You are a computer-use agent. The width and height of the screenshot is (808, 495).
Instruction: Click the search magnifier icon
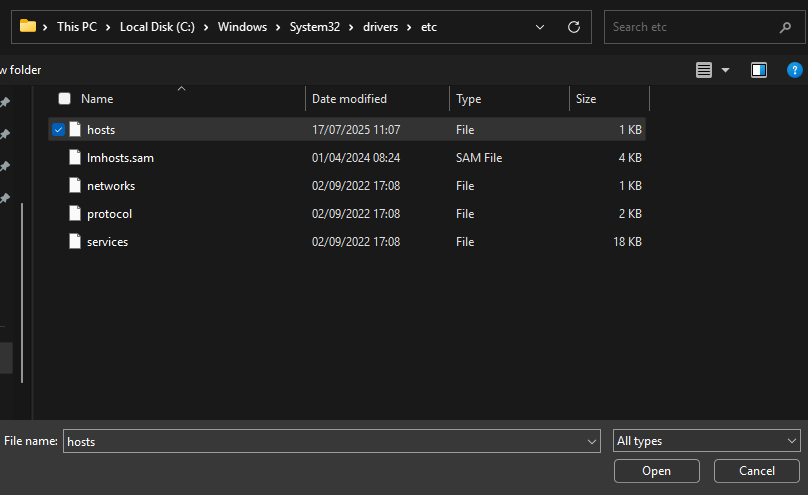tap(785, 27)
